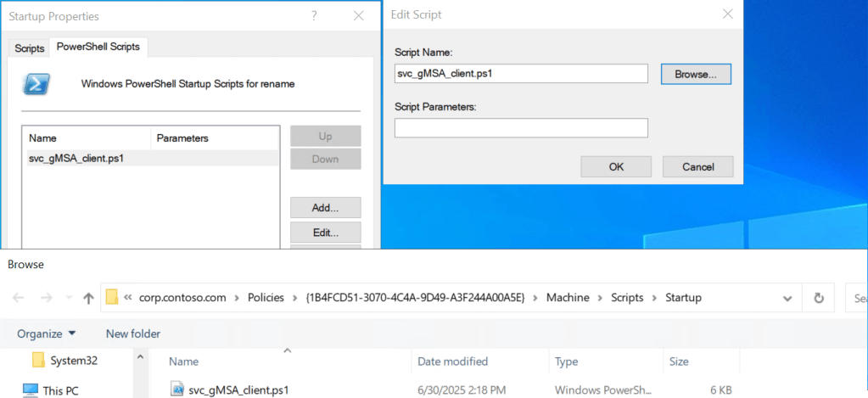The image size is (868, 398).
Task: Click the System32 folder icon
Action: pyautogui.click(x=38, y=361)
